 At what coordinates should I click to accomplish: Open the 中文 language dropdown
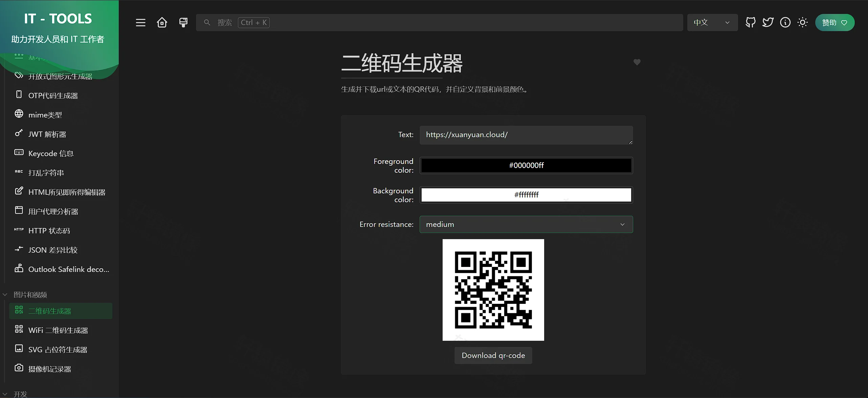click(x=712, y=23)
